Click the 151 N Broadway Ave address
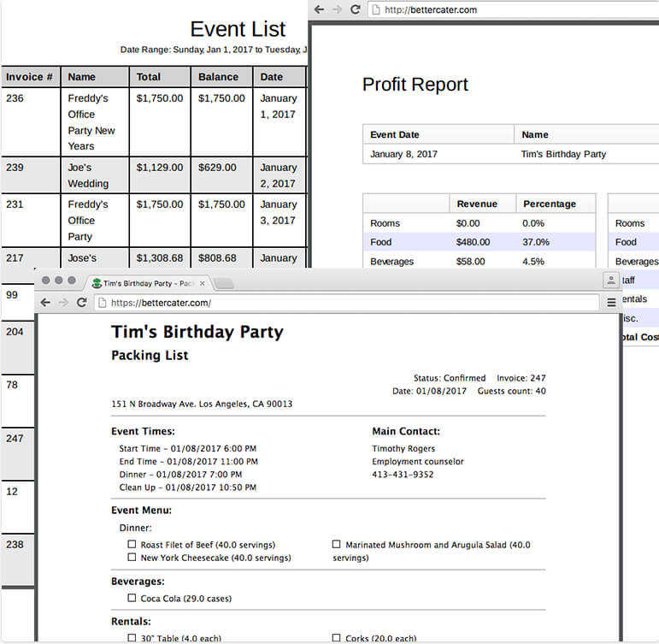This screenshot has width=659, height=644. coord(202,404)
